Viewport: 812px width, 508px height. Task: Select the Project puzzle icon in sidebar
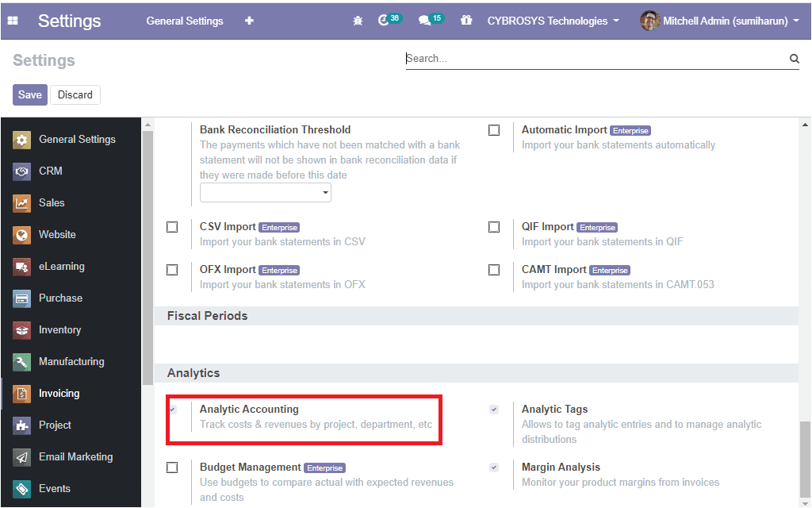coord(21,425)
